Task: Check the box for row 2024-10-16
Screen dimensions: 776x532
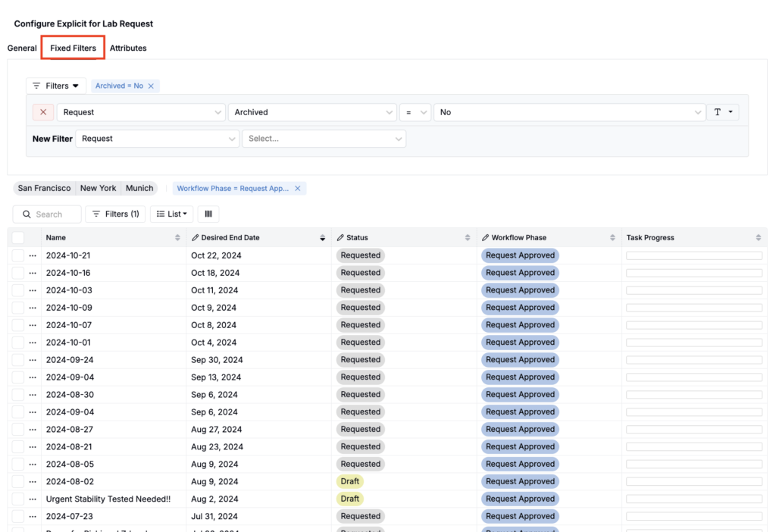Action: tap(18, 273)
